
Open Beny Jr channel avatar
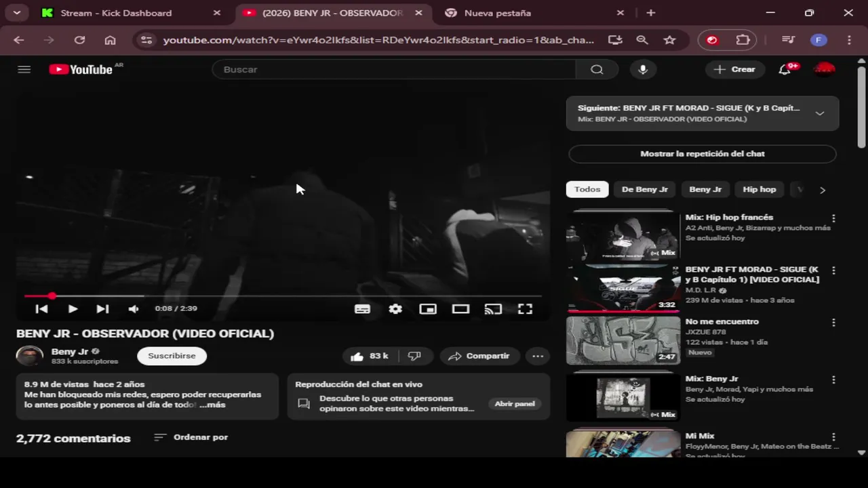click(x=29, y=356)
